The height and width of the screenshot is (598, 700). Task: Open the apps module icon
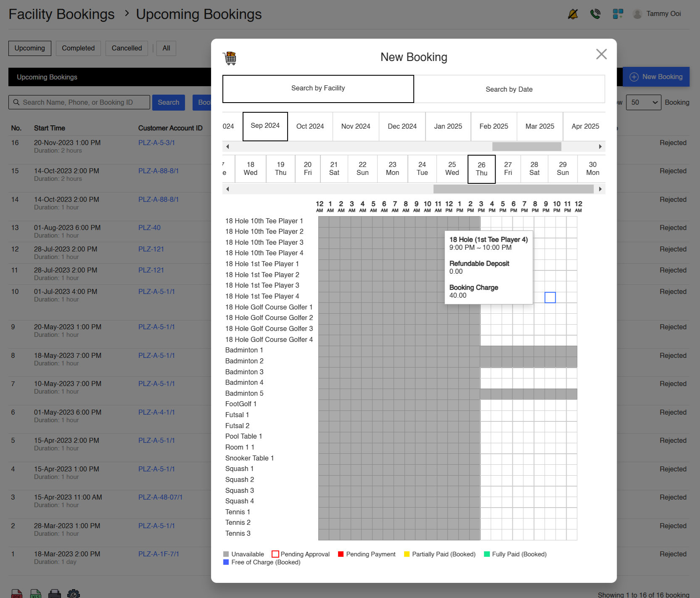(618, 13)
